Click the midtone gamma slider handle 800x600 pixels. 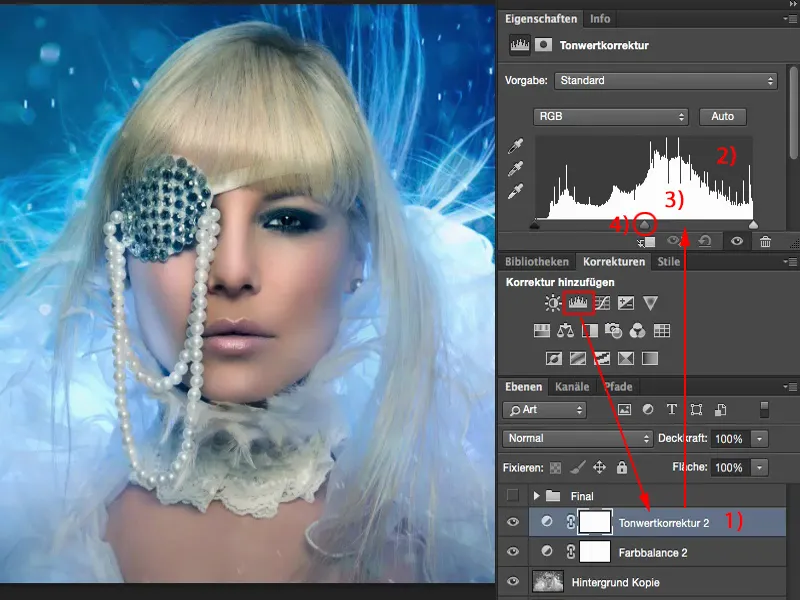tap(645, 224)
